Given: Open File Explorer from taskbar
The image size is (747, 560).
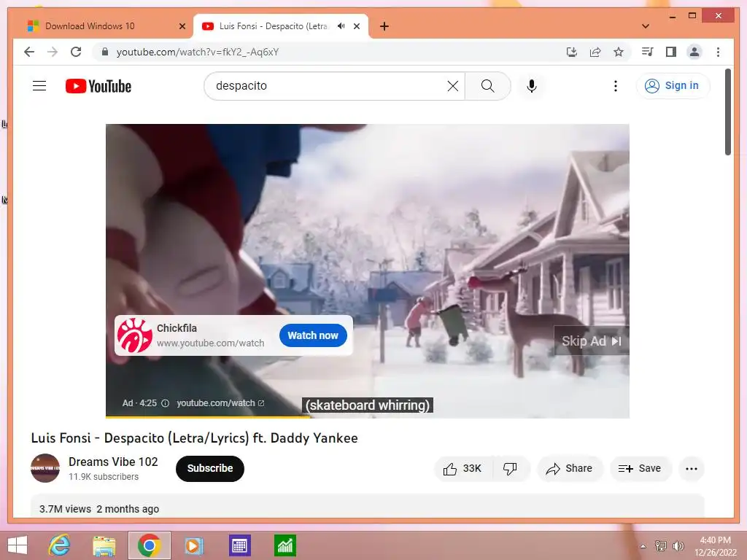Looking at the screenshot, I should (104, 545).
